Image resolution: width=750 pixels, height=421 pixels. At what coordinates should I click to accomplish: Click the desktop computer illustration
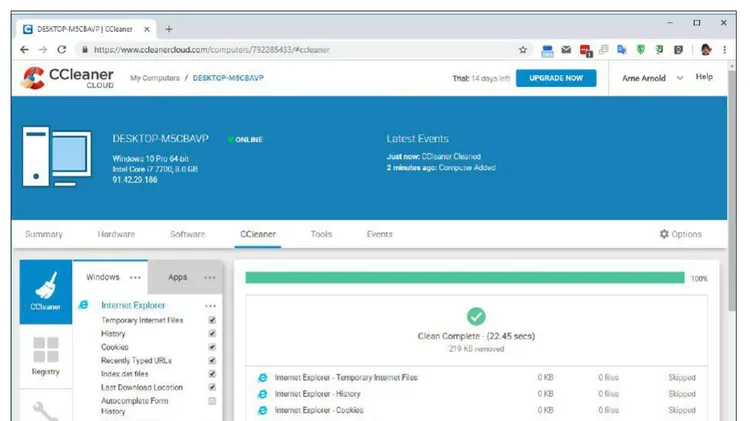[x=56, y=156]
